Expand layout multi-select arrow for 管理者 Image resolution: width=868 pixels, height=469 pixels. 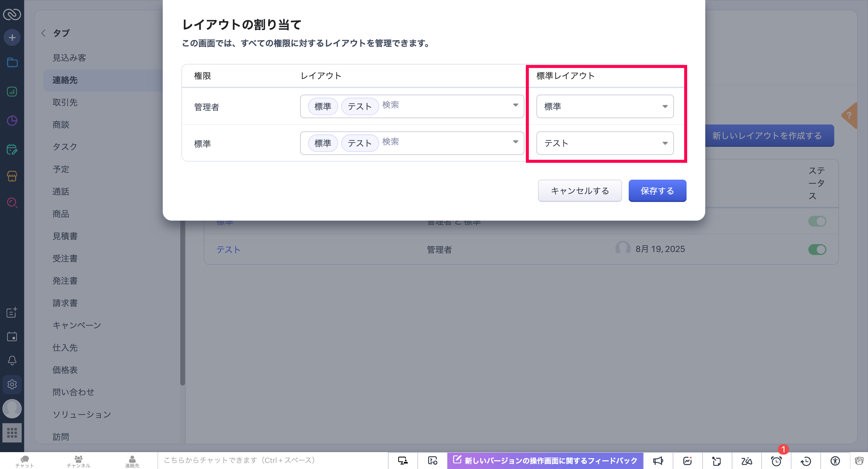[x=515, y=105]
